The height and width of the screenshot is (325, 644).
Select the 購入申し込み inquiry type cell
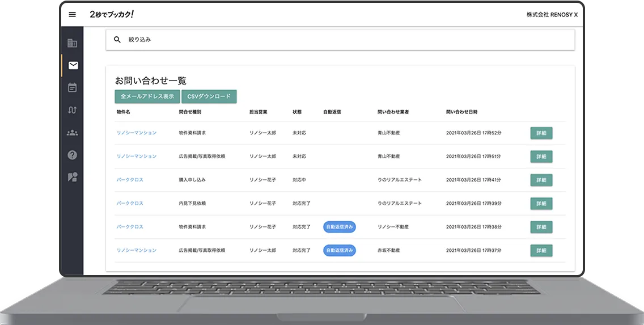pos(192,180)
